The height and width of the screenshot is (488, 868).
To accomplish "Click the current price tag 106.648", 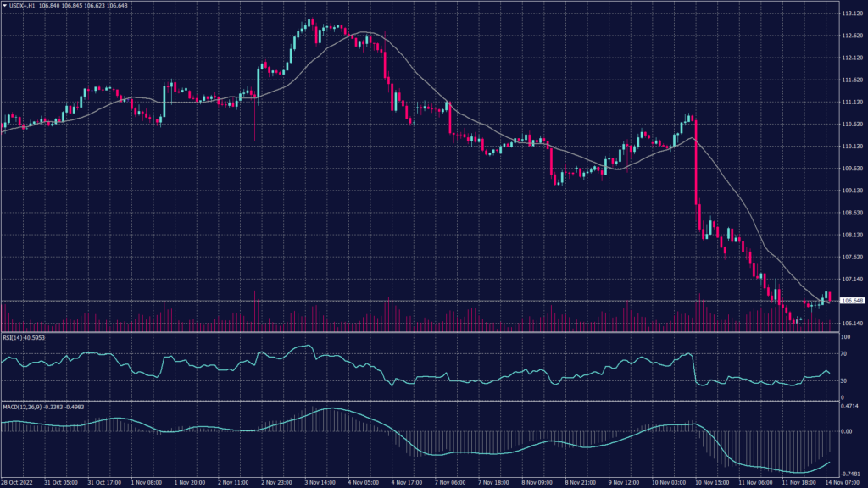I will tap(850, 301).
